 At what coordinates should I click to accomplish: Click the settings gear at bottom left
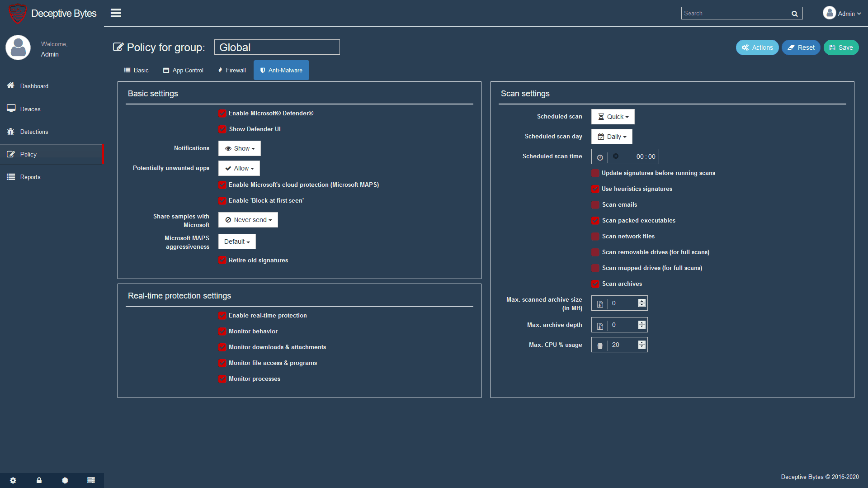pyautogui.click(x=13, y=480)
